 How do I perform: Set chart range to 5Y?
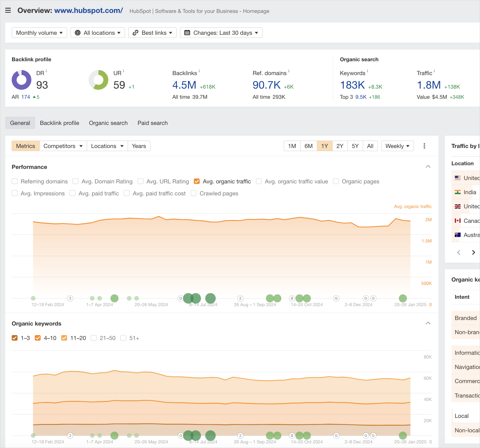click(355, 146)
